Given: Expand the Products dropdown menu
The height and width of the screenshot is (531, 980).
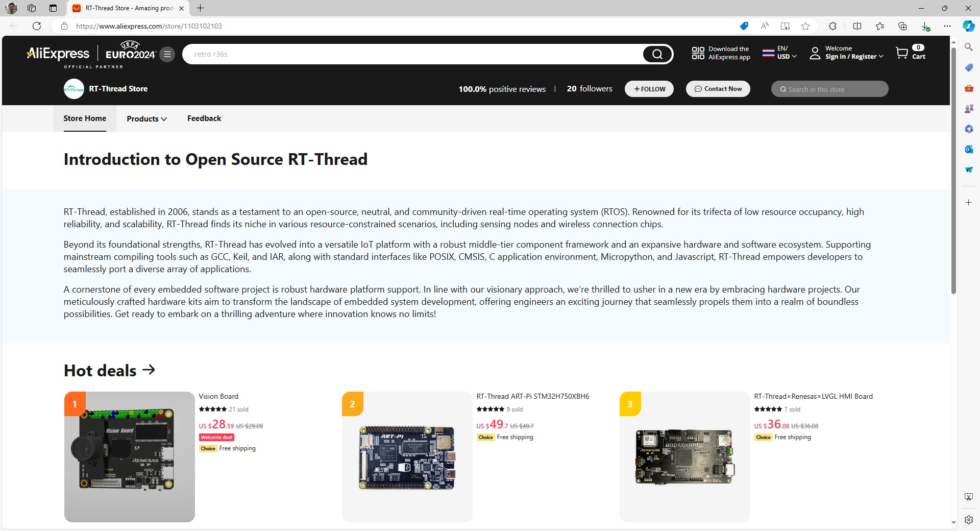Looking at the screenshot, I should tap(146, 118).
